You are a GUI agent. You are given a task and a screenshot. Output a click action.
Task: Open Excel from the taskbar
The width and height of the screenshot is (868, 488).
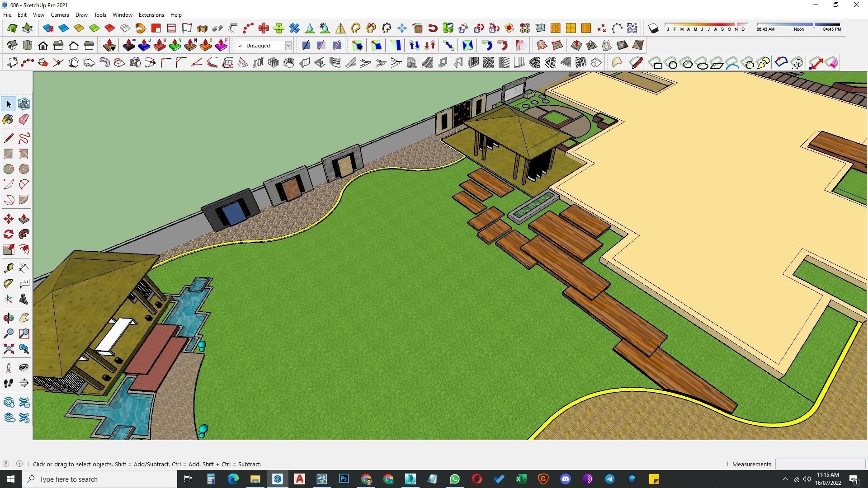point(521,479)
